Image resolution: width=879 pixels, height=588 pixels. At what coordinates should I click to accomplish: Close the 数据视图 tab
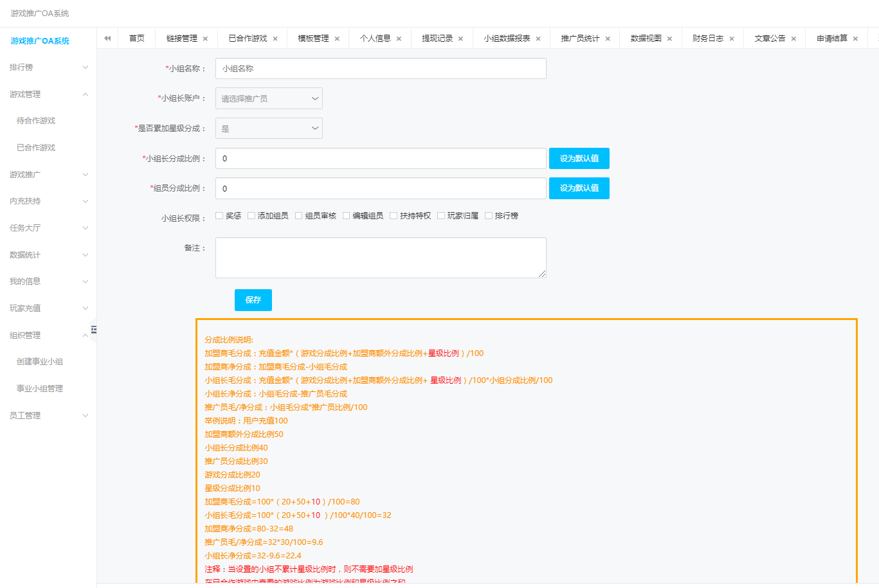669,39
